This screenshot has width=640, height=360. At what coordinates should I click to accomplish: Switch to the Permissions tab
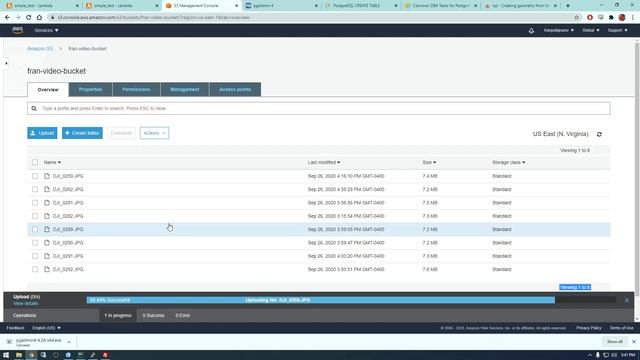click(136, 89)
